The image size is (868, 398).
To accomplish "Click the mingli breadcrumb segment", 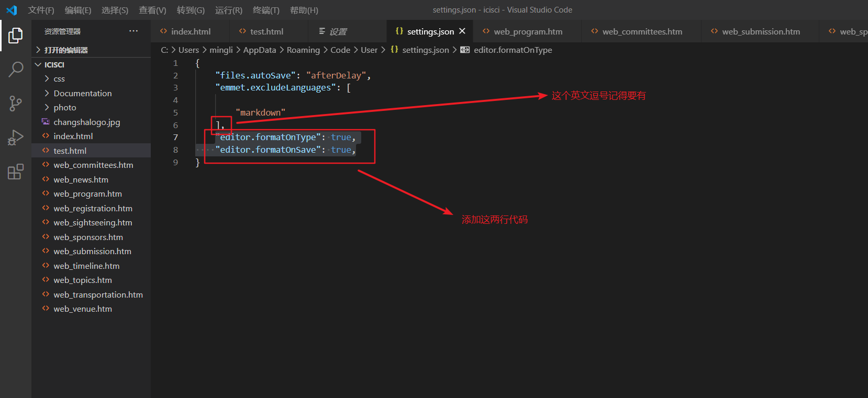I will [221, 50].
